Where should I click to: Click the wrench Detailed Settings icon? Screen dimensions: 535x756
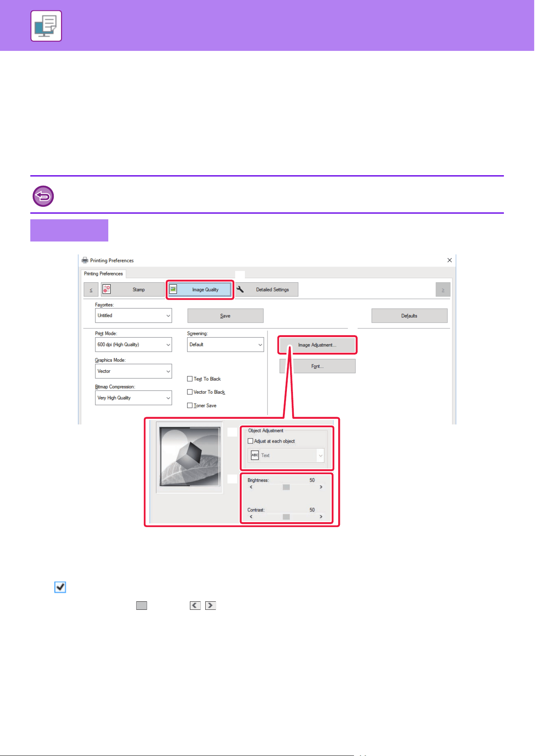[x=240, y=289]
